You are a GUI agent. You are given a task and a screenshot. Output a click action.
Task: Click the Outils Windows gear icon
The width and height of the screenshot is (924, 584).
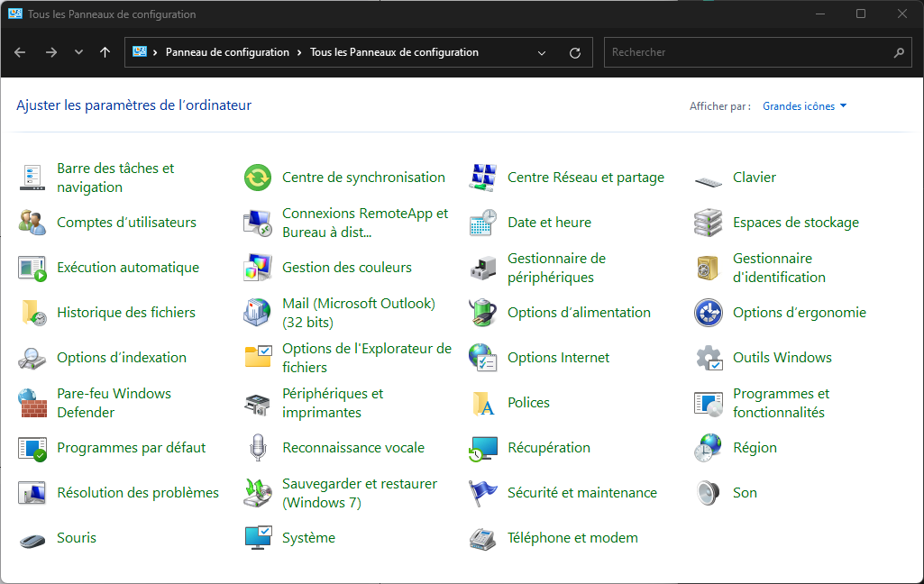tap(709, 358)
